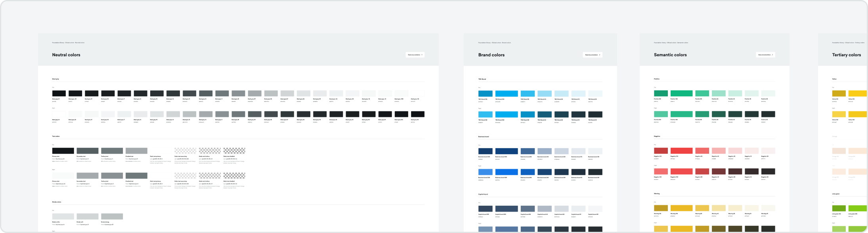The image size is (868, 233).
Task: Select the day Capital brand 100 swatch
Action: (506, 209)
